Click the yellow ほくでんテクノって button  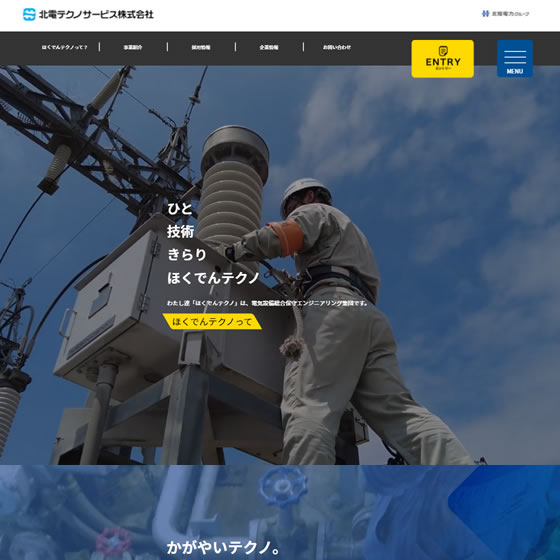[x=212, y=321]
